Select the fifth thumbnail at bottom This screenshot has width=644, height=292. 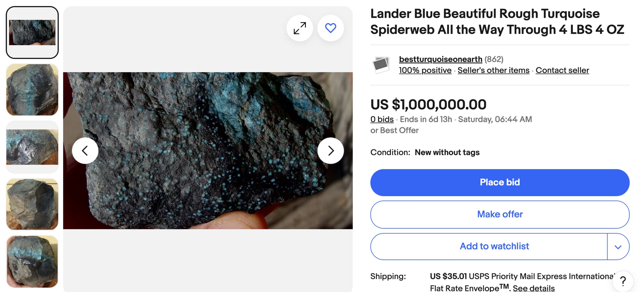pyautogui.click(x=32, y=262)
